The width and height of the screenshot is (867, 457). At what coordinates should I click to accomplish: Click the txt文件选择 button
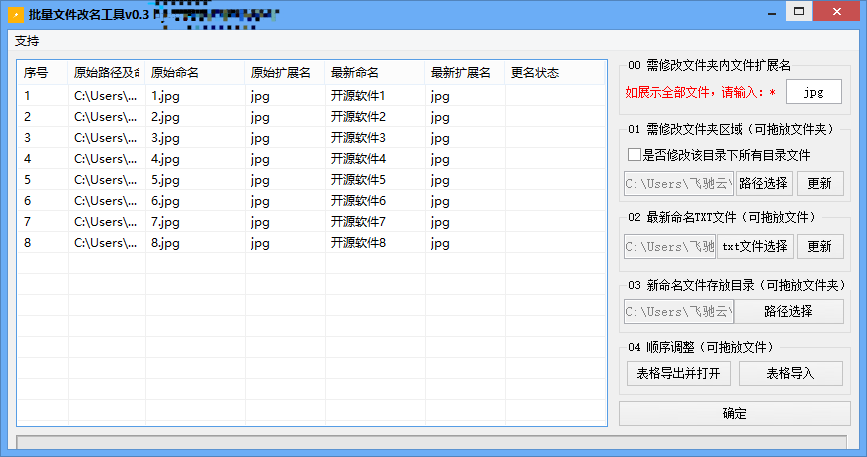coord(755,246)
